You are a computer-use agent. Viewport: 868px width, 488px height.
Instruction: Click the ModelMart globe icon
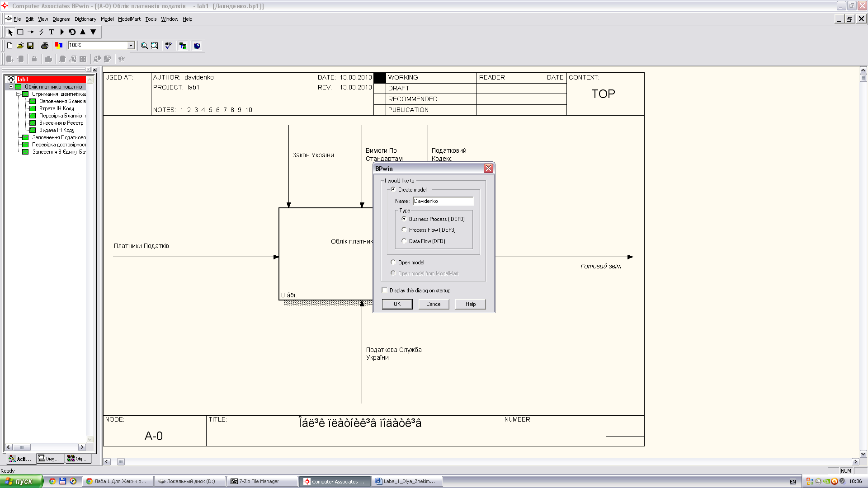click(197, 46)
